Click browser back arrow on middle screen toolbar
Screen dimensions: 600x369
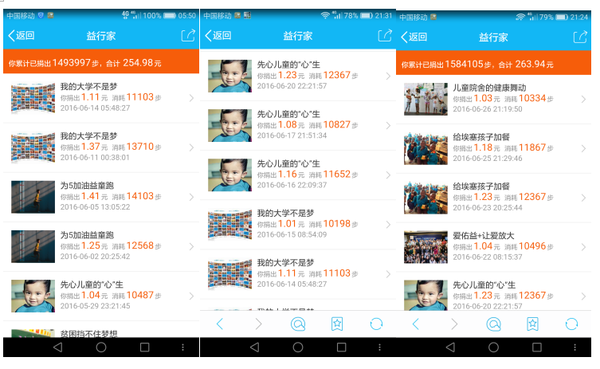click(x=220, y=324)
